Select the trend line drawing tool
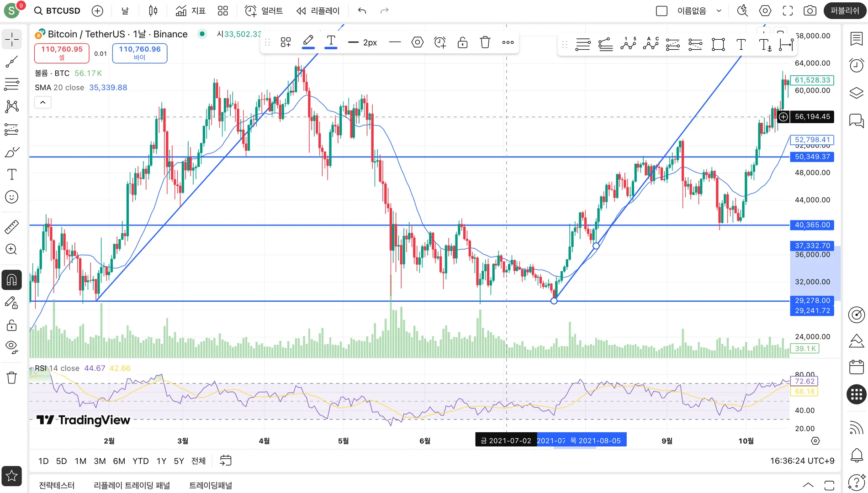The image size is (868, 493). 12,62
